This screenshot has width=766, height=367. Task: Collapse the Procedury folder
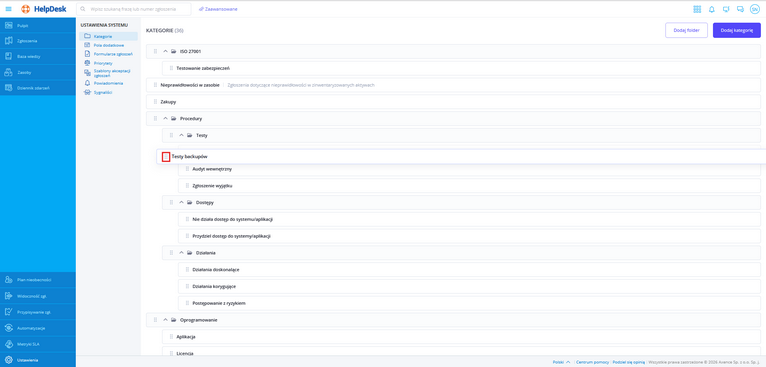click(165, 118)
